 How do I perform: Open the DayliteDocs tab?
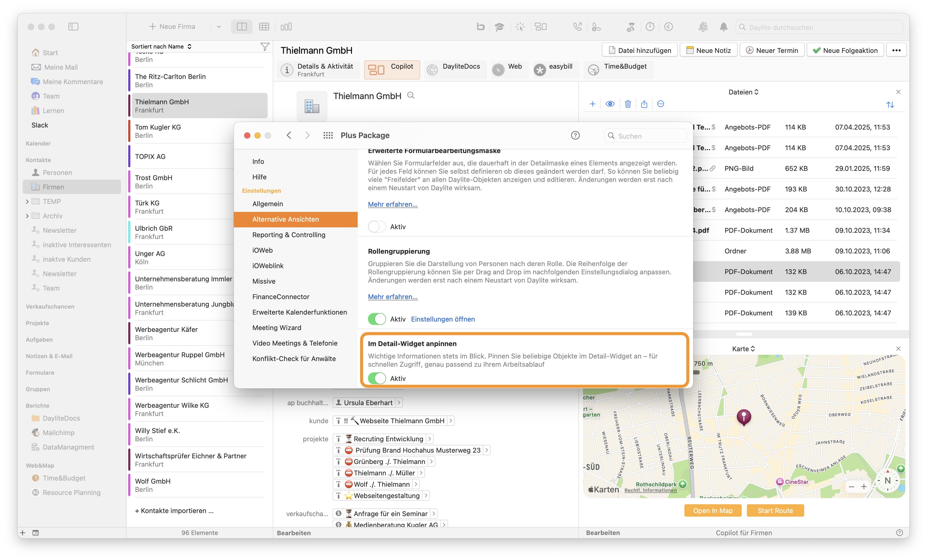click(x=455, y=70)
